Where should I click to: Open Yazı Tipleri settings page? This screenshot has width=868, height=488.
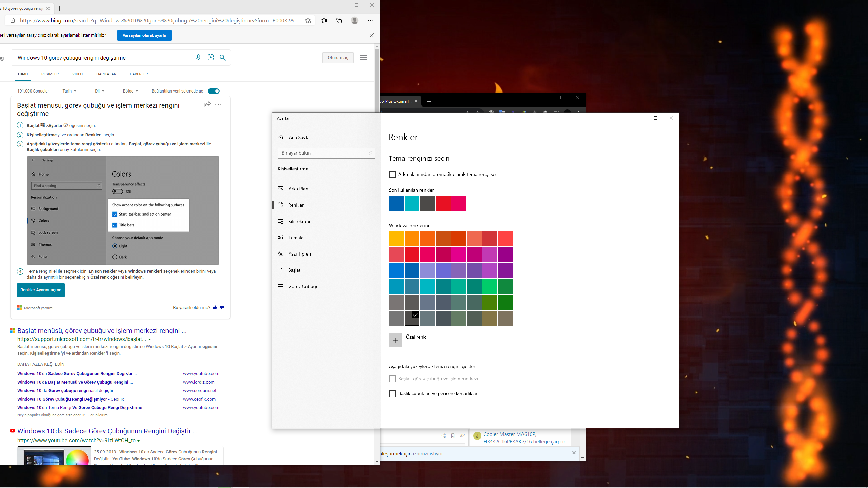(326, 254)
